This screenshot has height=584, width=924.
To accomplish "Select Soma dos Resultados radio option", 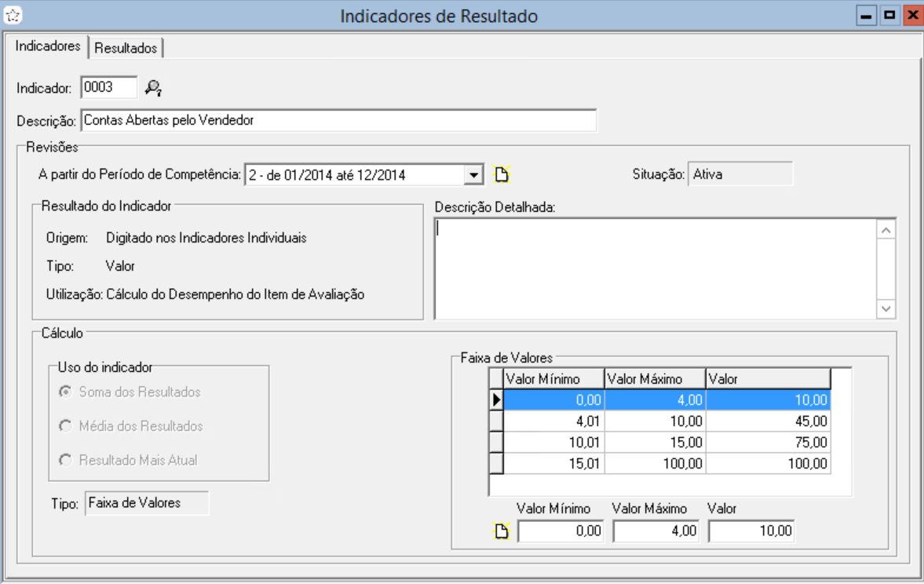I will [x=66, y=392].
